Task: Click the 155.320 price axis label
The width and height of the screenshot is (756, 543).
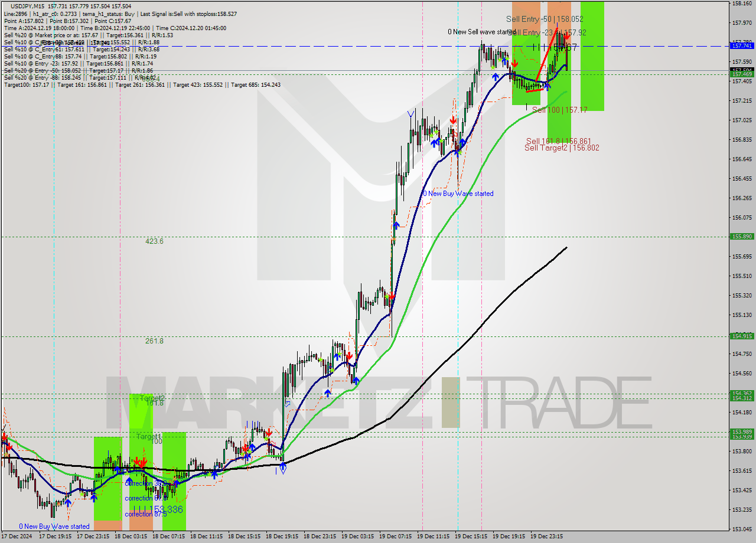Action: 742,295
